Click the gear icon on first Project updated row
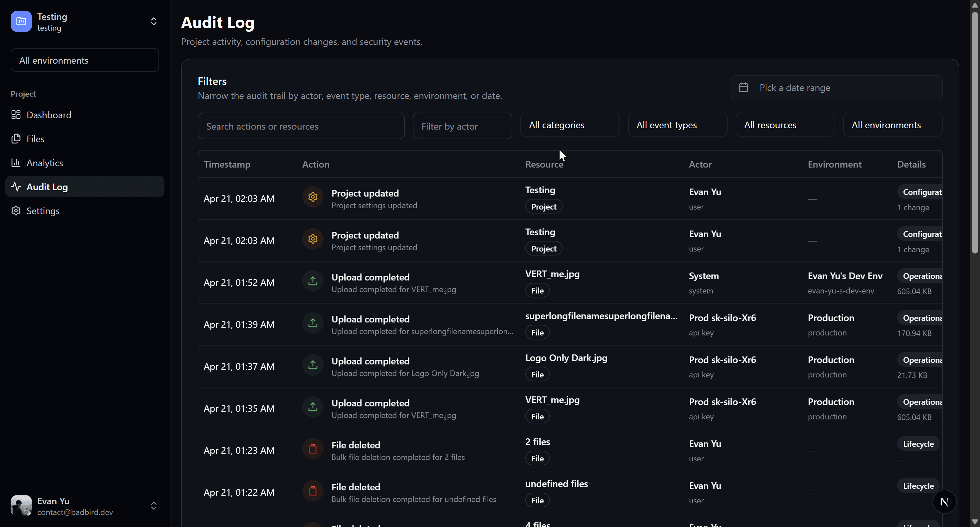 (x=313, y=197)
